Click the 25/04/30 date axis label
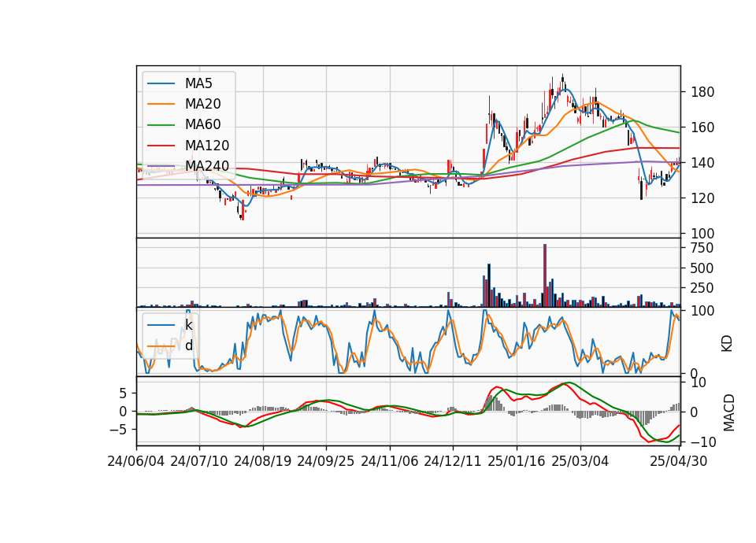756x543 pixels. pyautogui.click(x=679, y=461)
